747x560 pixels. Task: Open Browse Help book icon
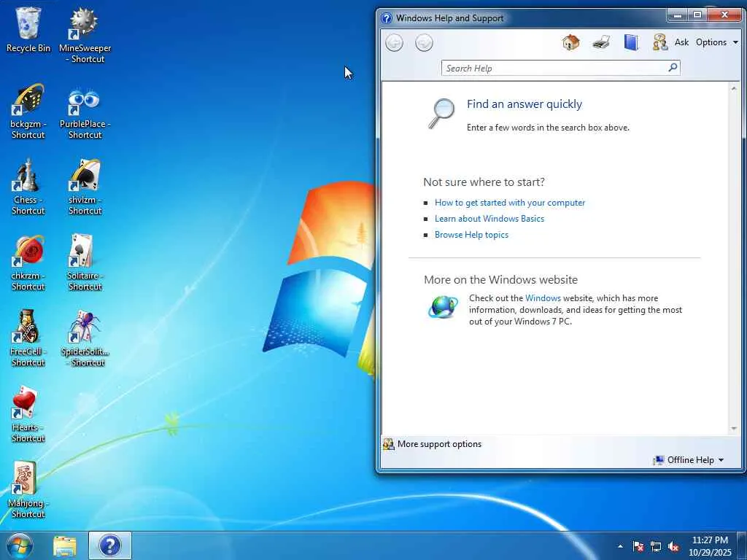(x=631, y=42)
